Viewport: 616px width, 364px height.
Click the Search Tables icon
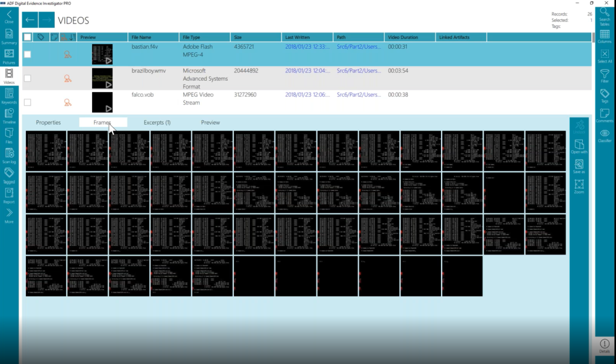[x=605, y=16]
